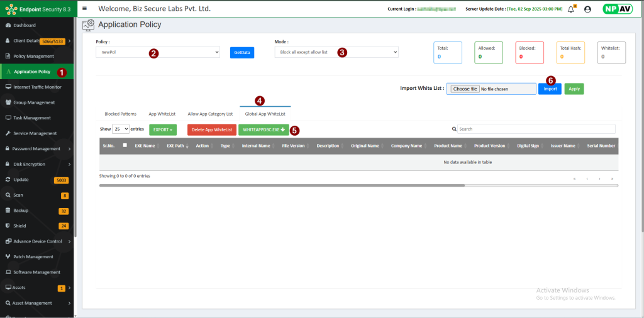Click the Internet Traffic Monitor icon
644x318 pixels.
(8, 87)
